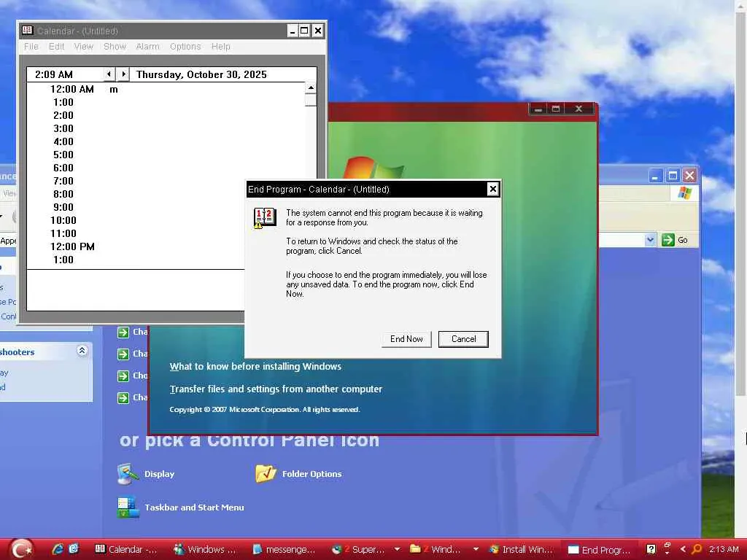The width and height of the screenshot is (747, 560).
Task: Click the first green arrow task icon
Action: (123, 332)
